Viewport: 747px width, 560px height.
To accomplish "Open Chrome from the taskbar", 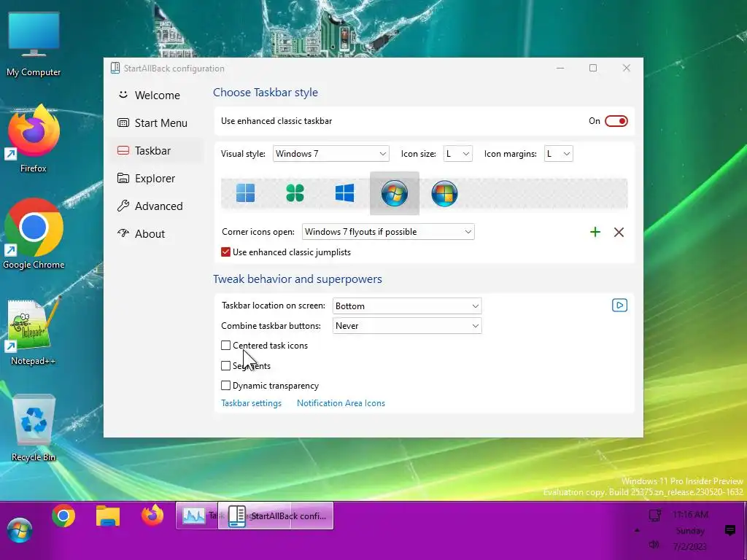I will 63,516.
